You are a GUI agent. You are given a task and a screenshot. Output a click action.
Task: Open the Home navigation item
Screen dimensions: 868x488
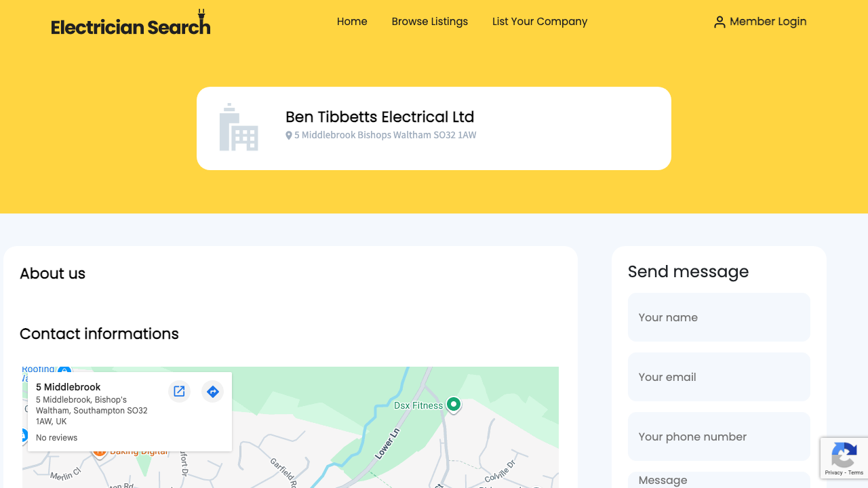tap(352, 21)
